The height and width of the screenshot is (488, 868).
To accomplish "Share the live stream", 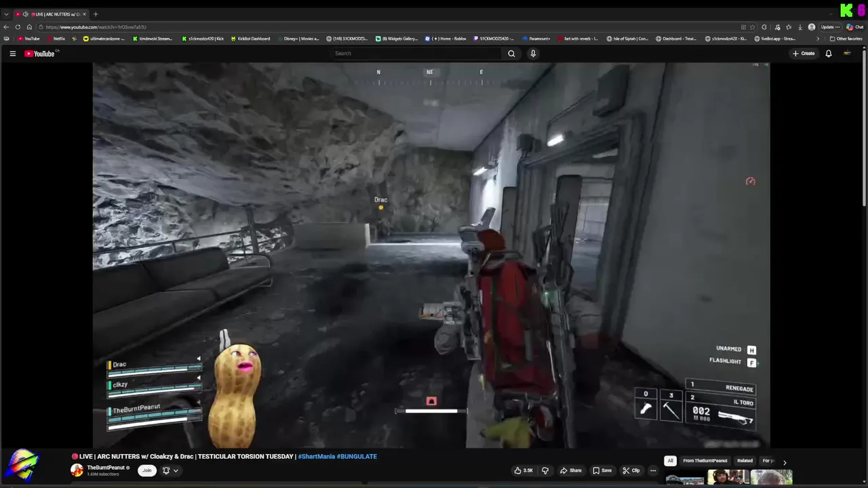I will 570,470.
